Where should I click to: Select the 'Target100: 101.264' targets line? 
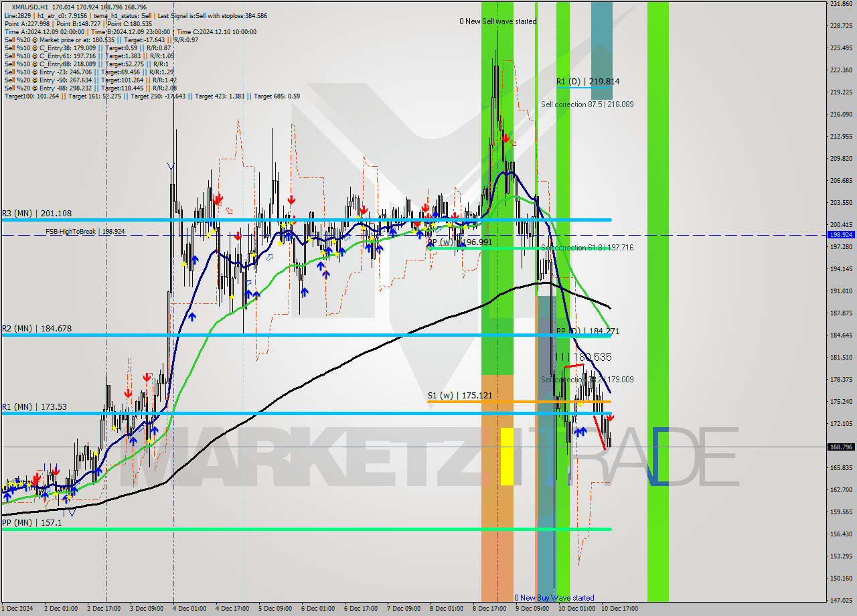[x=152, y=96]
